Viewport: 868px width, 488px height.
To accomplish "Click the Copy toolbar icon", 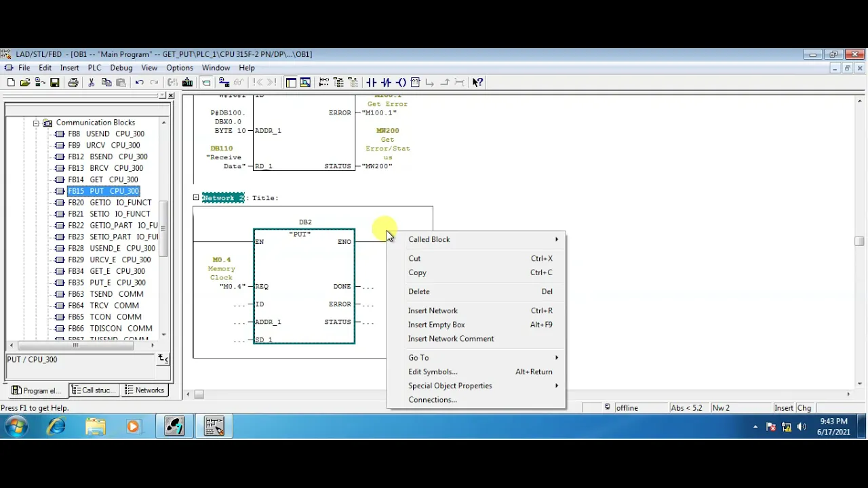I will (x=106, y=83).
